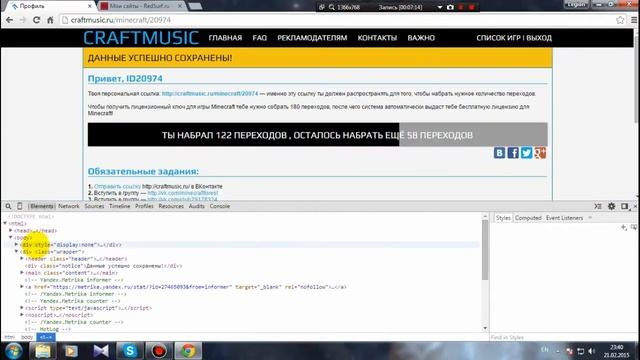The width and height of the screenshot is (640, 360).
Task: Open the ГЛАВНАЯ navigation link
Action: tap(225, 38)
